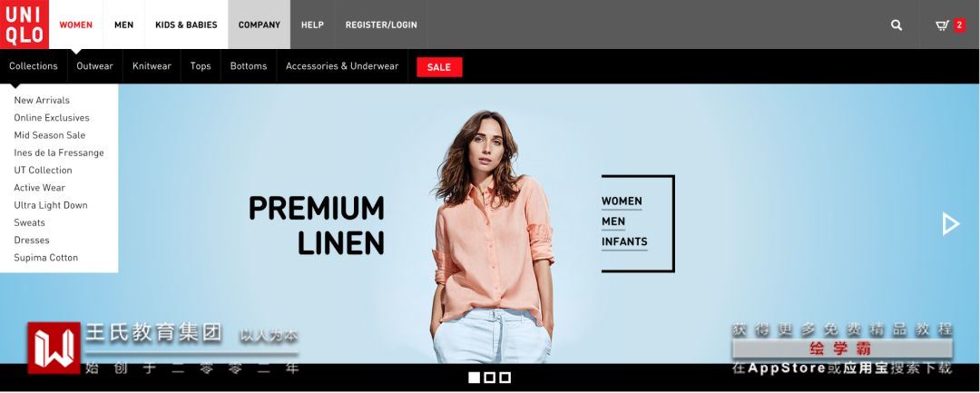This screenshot has height=393, width=980.
Task: Open the Outwear category dropdown
Action: pyautogui.click(x=95, y=66)
